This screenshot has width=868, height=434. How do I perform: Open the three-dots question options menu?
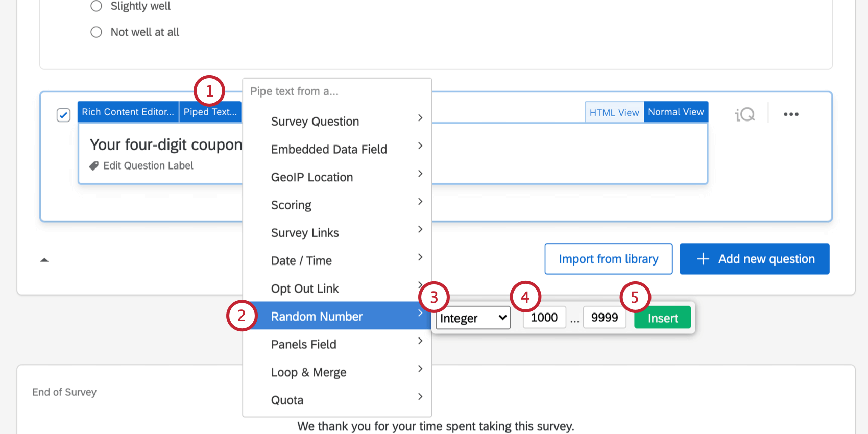(791, 114)
